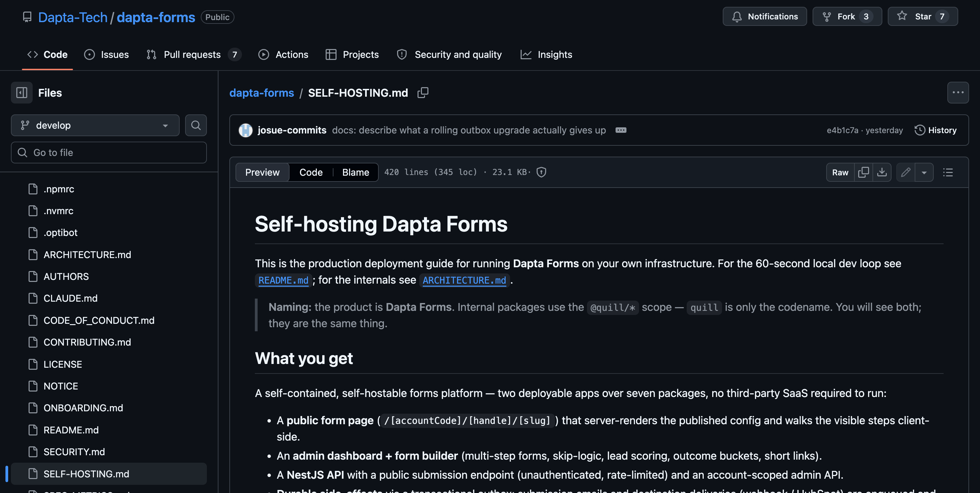980x493 pixels.
Task: Select CLAUDE.md in the file tree
Action: (x=109, y=298)
